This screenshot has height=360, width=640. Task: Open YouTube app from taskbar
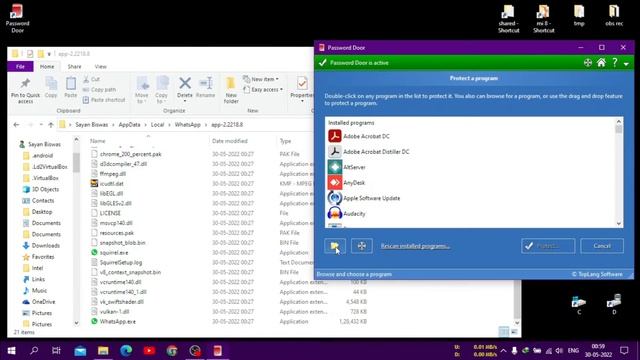tap(149, 350)
